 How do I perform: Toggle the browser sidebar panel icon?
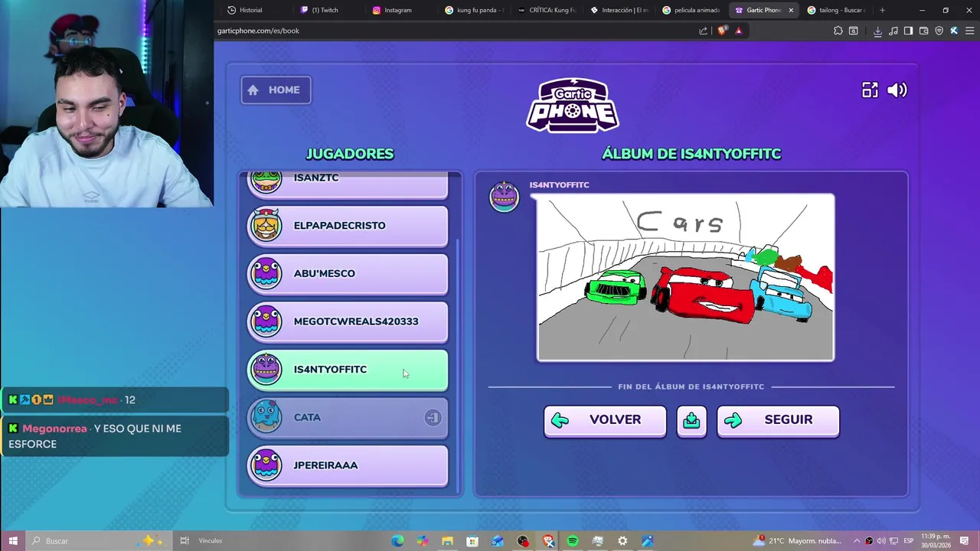point(908,31)
